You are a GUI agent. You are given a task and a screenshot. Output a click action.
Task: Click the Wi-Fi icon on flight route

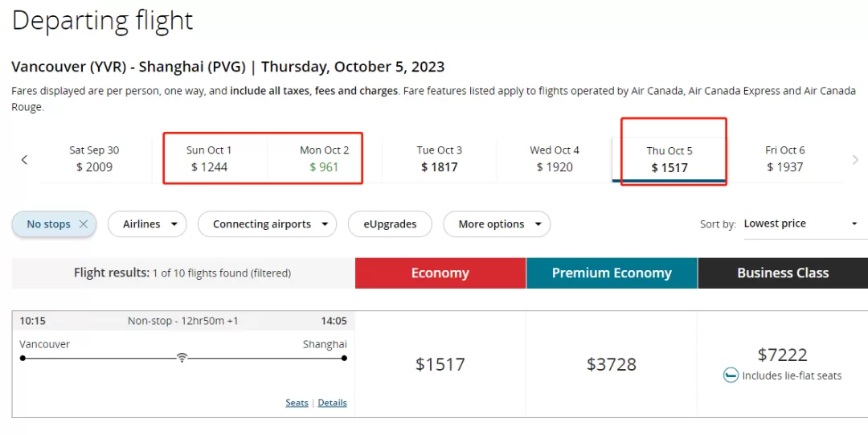[182, 358]
